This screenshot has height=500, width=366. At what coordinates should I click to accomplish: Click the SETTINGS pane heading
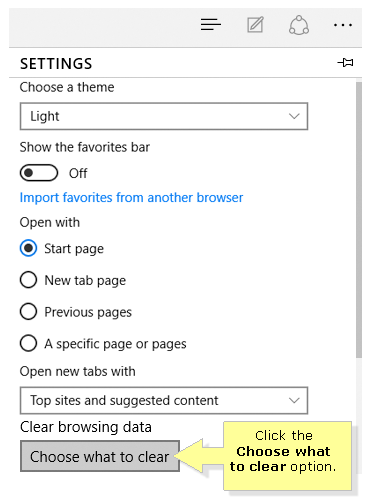[x=56, y=64]
